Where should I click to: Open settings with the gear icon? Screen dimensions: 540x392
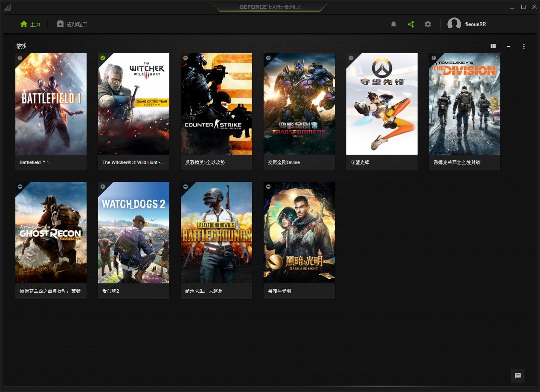pos(428,24)
